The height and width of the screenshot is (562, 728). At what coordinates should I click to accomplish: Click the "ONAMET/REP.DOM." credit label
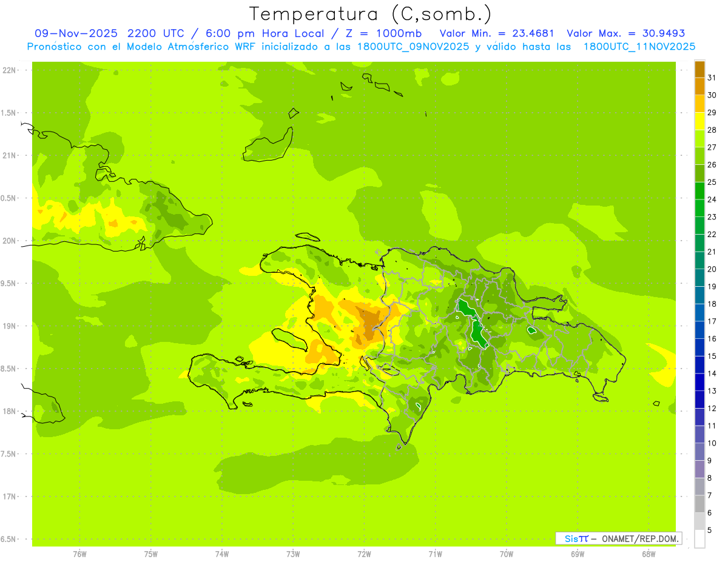(x=641, y=538)
